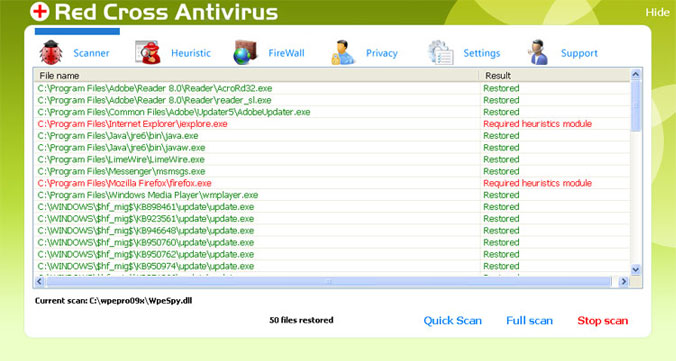
Task: Click the File name column header
Action: pos(256,75)
